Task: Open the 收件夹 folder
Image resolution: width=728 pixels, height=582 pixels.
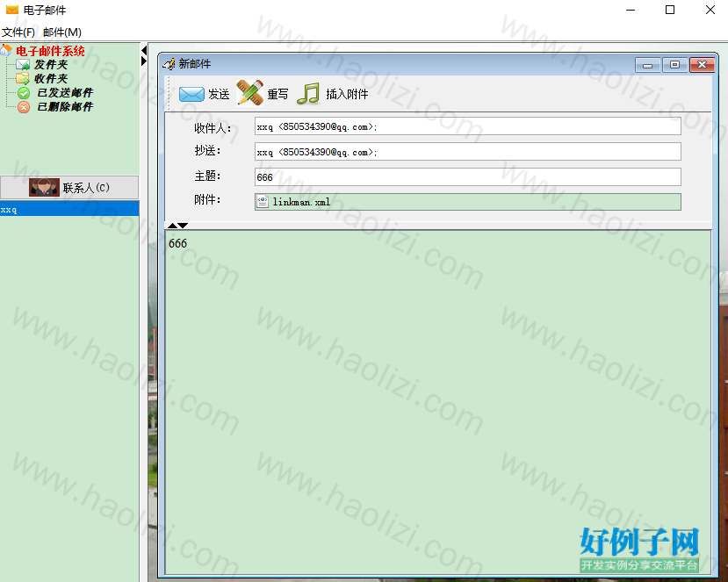Action: (x=51, y=78)
